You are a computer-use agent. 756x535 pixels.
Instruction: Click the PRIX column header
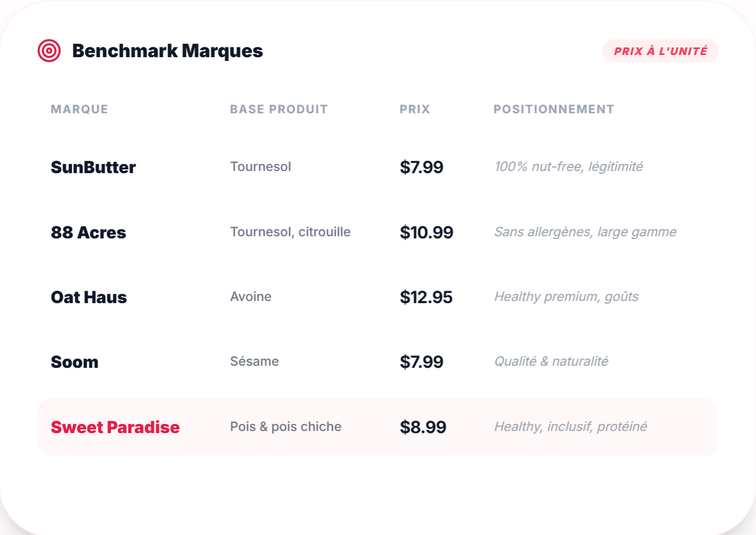tap(414, 109)
